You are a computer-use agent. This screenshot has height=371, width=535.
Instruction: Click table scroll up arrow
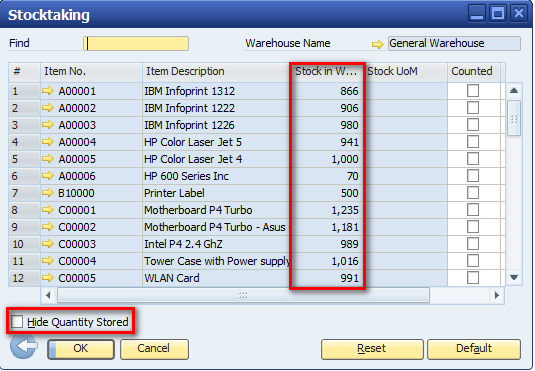[514, 91]
